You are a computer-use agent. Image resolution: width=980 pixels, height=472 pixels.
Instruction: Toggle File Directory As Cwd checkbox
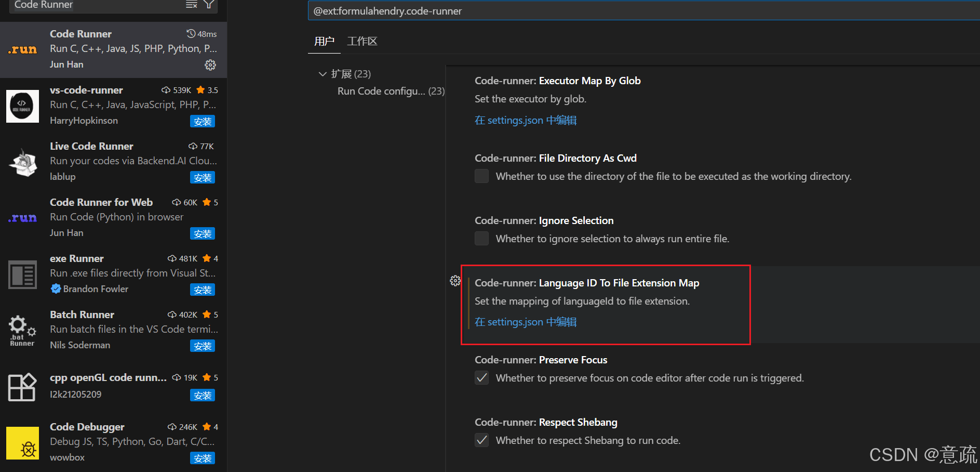[482, 176]
